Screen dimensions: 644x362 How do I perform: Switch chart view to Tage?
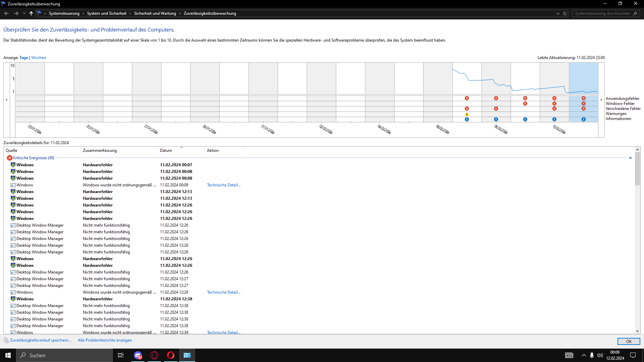(23, 58)
